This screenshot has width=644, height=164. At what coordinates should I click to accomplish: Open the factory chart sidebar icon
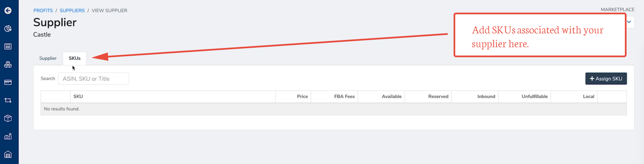pos(8,136)
